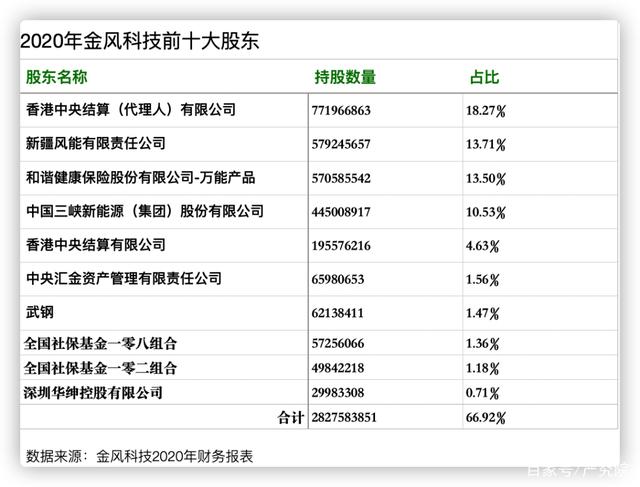Select the '占比' column header
640x487 pixels.
point(484,77)
